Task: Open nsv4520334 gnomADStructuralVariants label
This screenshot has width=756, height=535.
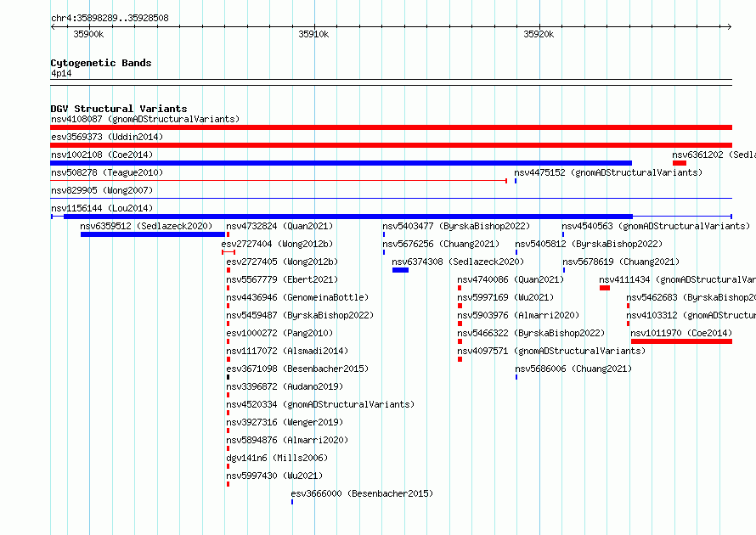Action: click(320, 404)
